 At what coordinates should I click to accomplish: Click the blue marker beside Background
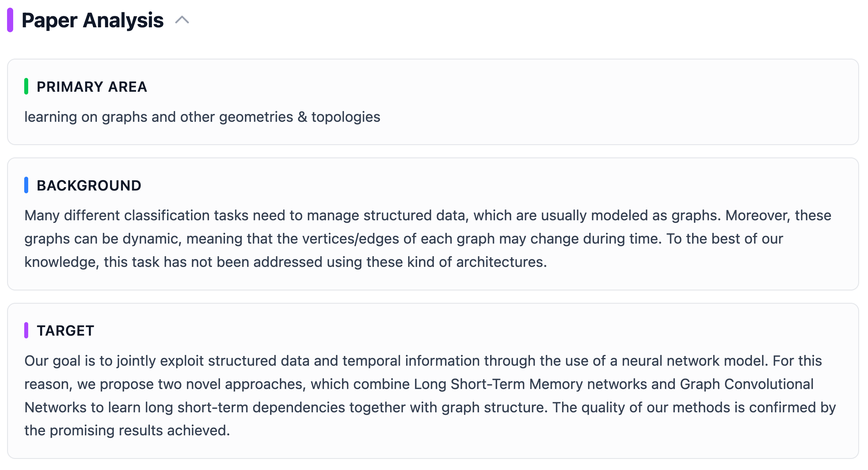(26, 185)
